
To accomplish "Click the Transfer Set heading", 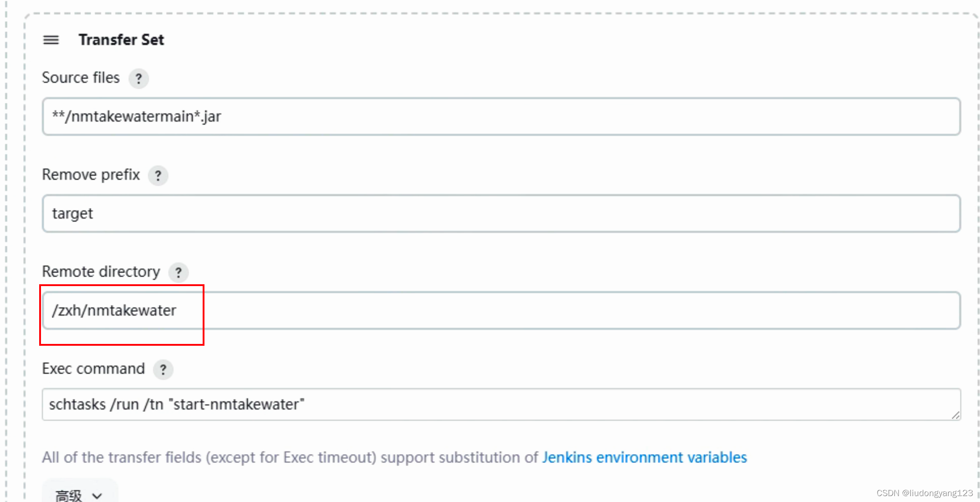I will click(x=121, y=40).
